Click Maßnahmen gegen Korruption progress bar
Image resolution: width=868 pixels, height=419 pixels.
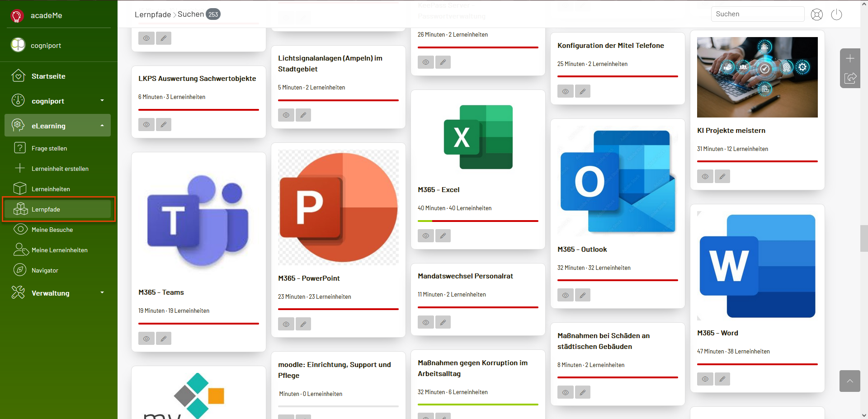coord(478,405)
